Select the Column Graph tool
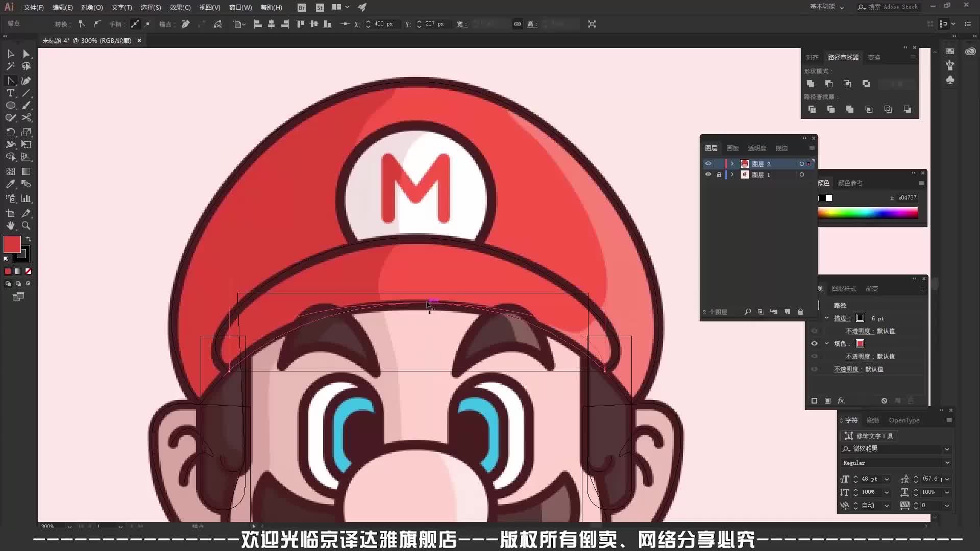The image size is (980, 551). [x=26, y=198]
